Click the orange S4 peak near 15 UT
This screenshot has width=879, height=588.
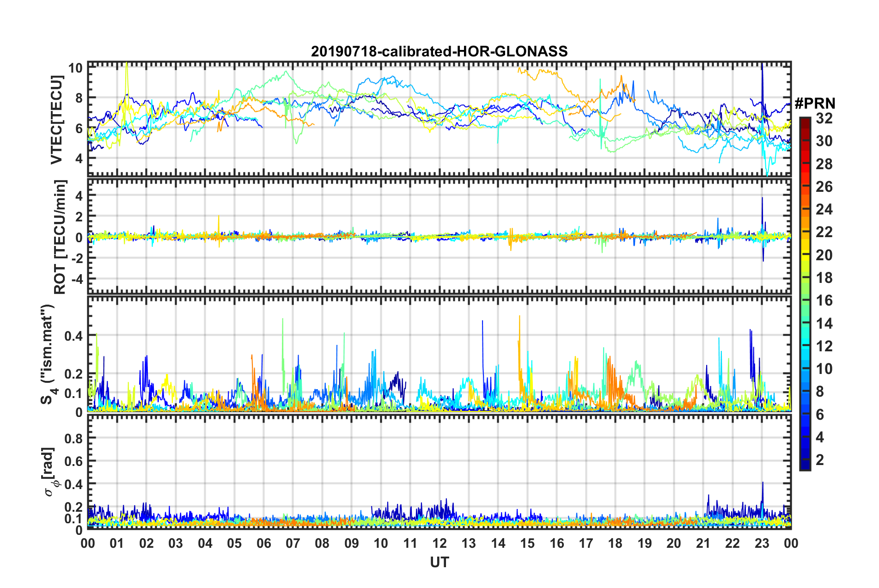(x=519, y=317)
